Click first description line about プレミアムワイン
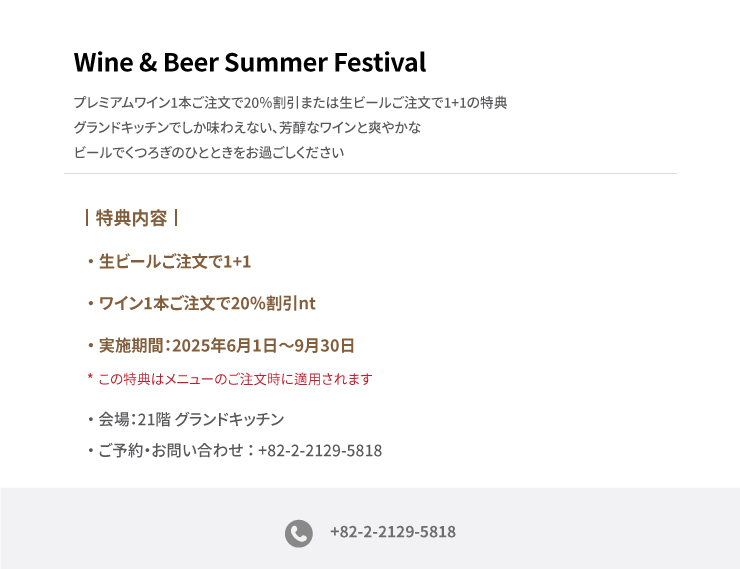Screen dimensions: 740x569 290,102
